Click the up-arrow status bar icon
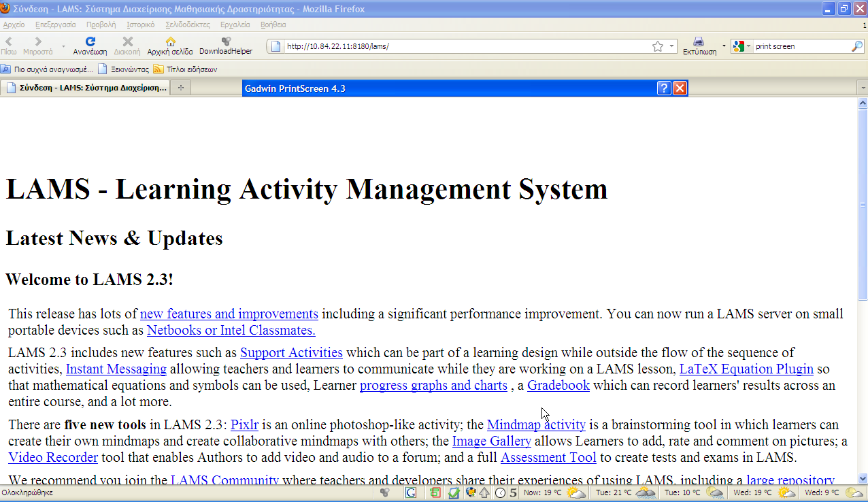Screen dimensions: 868x502 click(x=485, y=492)
